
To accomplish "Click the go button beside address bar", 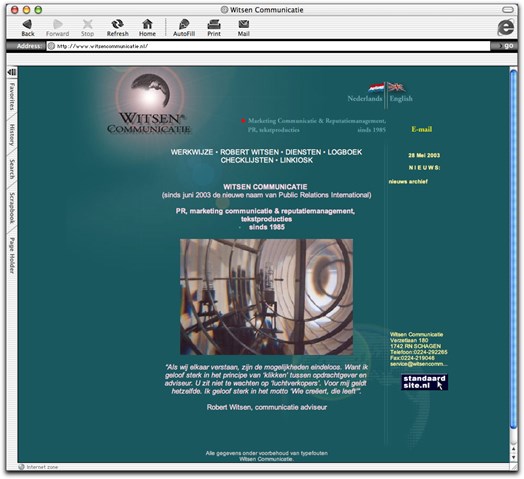I will [x=505, y=46].
